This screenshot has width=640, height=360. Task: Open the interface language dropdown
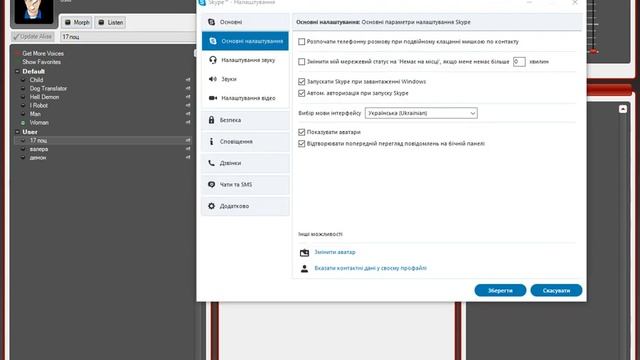[x=421, y=113]
